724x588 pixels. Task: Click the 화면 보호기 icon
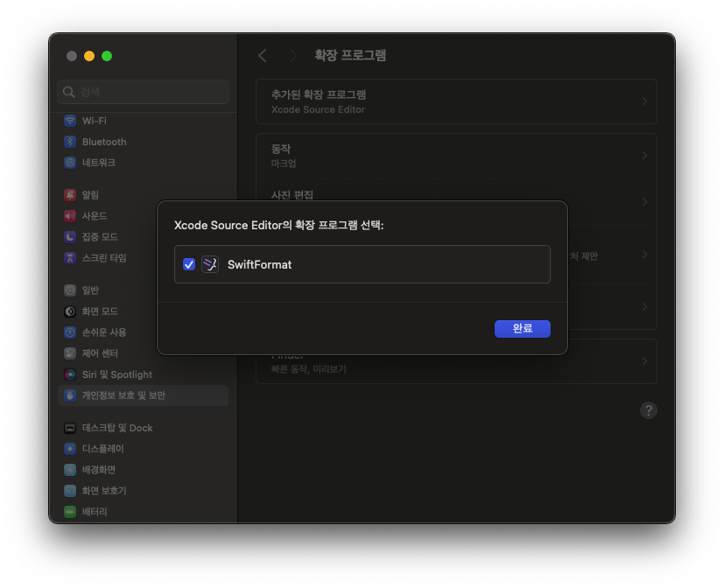tap(70, 491)
